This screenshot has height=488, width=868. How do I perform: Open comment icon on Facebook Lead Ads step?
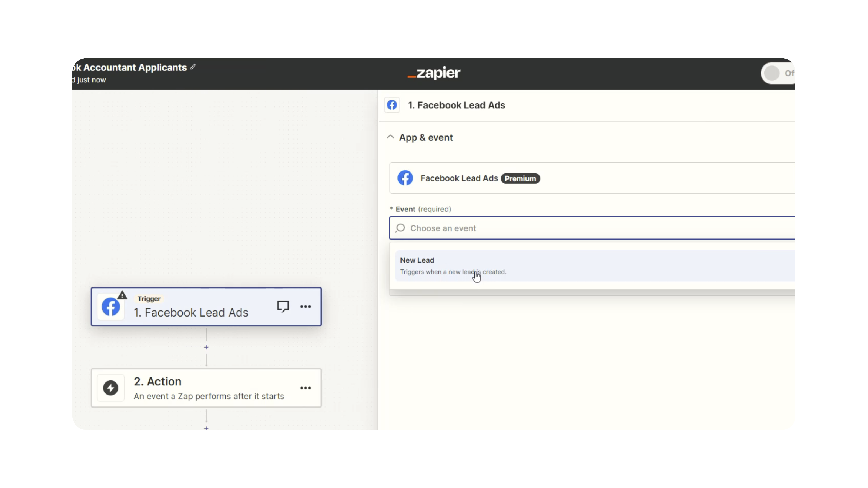(x=283, y=306)
